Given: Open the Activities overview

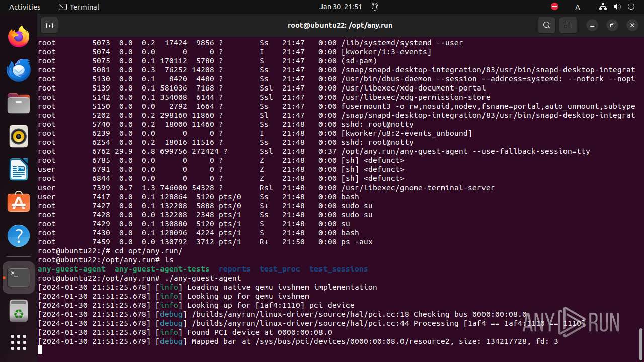Looking at the screenshot, I should coord(25,7).
